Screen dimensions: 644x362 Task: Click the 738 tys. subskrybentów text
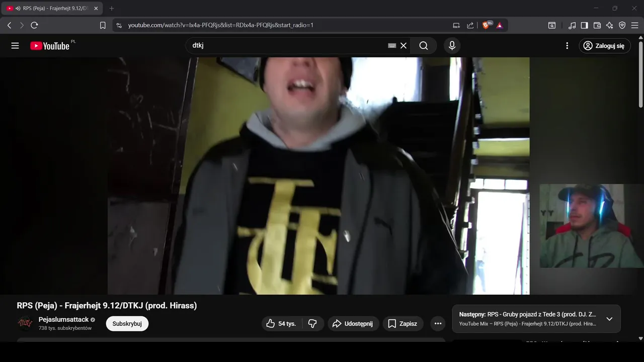point(65,328)
